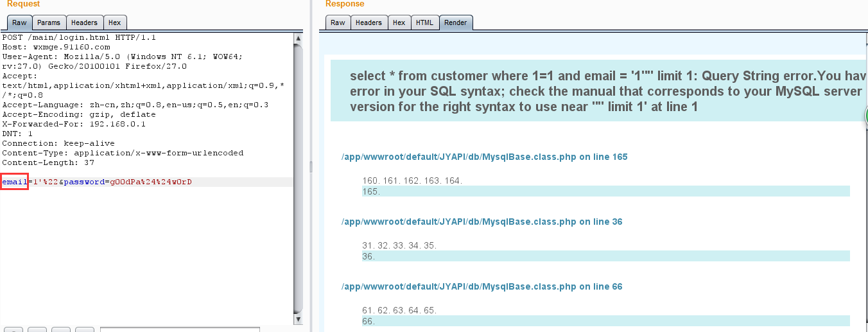Select the Response Render tab
This screenshot has height=332, width=868.
click(x=456, y=22)
